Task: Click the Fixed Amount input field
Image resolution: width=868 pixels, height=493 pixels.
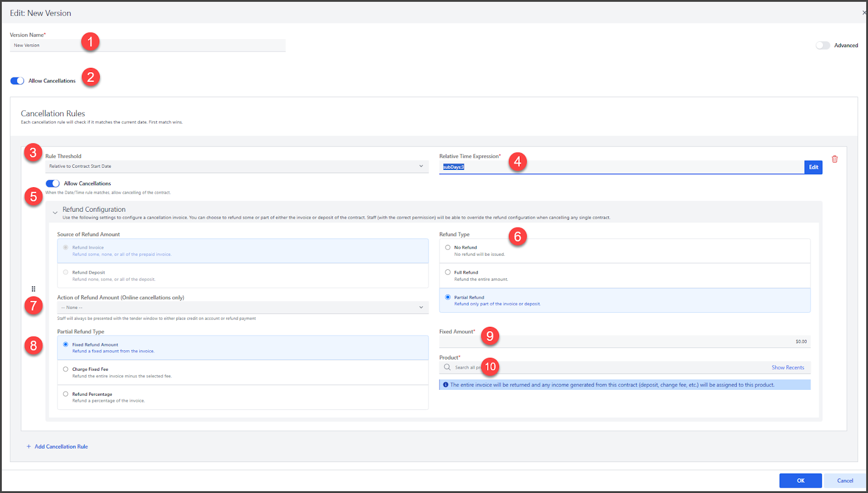Action: (624, 342)
